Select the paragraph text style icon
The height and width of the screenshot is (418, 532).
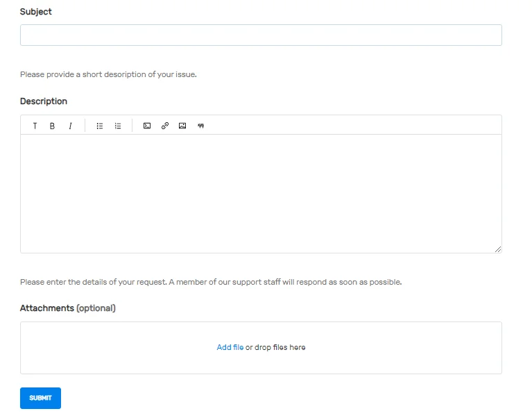click(35, 126)
